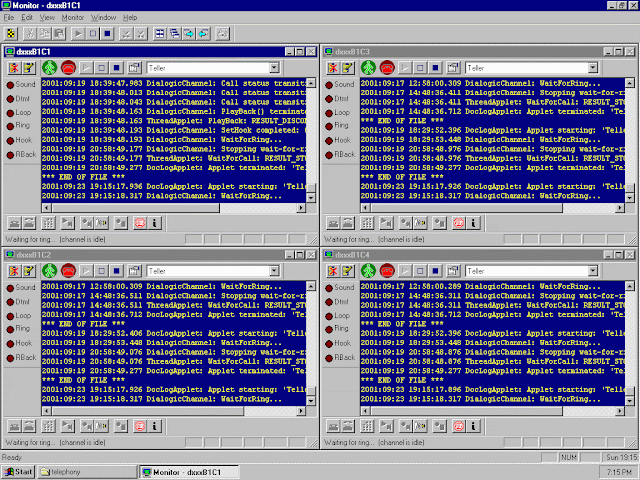
Task: Click the red telephone icon in dxxxB1C3
Action: [387, 67]
